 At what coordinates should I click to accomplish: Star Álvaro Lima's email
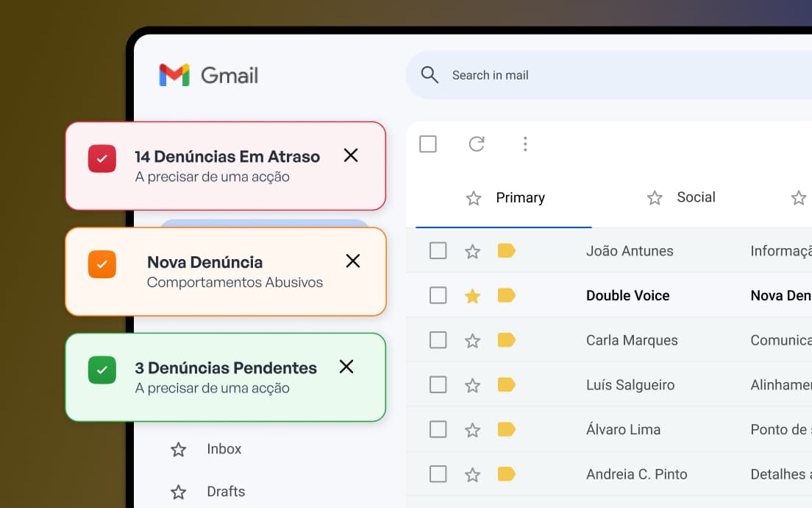(472, 429)
